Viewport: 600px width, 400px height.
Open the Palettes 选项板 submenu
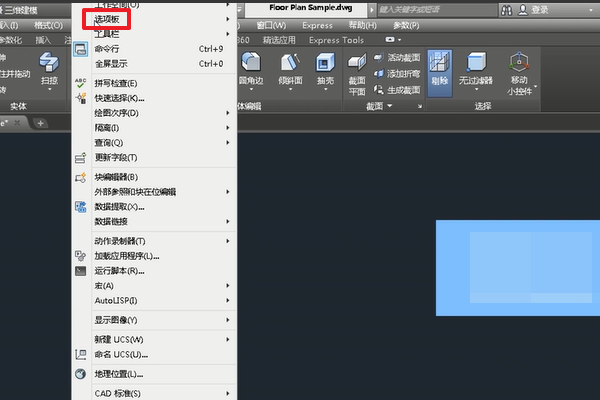click(x=153, y=19)
